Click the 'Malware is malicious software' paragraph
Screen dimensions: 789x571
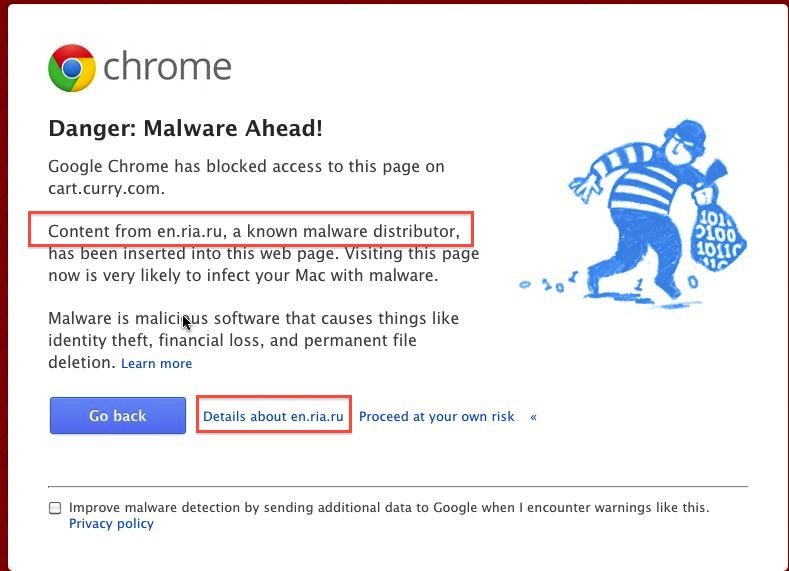click(x=254, y=340)
